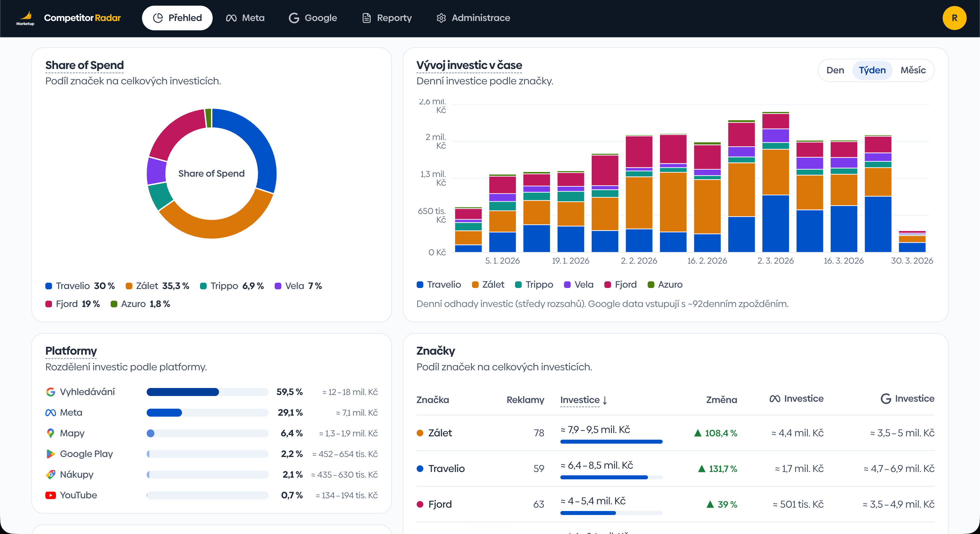The height and width of the screenshot is (534, 980).
Task: Click the Google Investice column icon
Action: [886, 399]
